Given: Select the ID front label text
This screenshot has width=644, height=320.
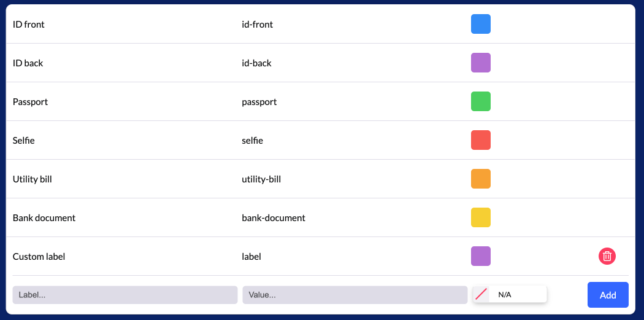Looking at the screenshot, I should 29,25.
